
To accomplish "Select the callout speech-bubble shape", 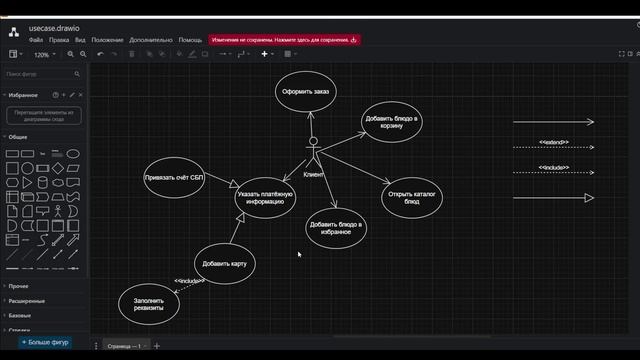I will click(42, 211).
